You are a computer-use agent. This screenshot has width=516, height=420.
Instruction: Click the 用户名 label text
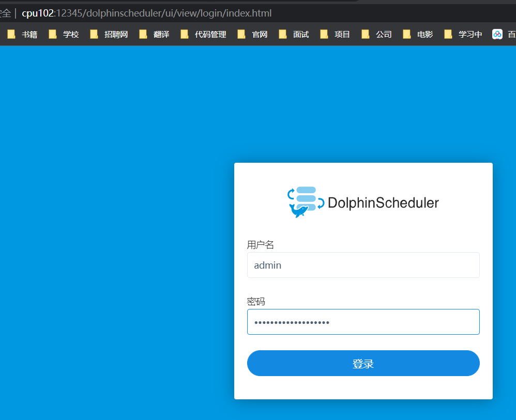pos(260,245)
